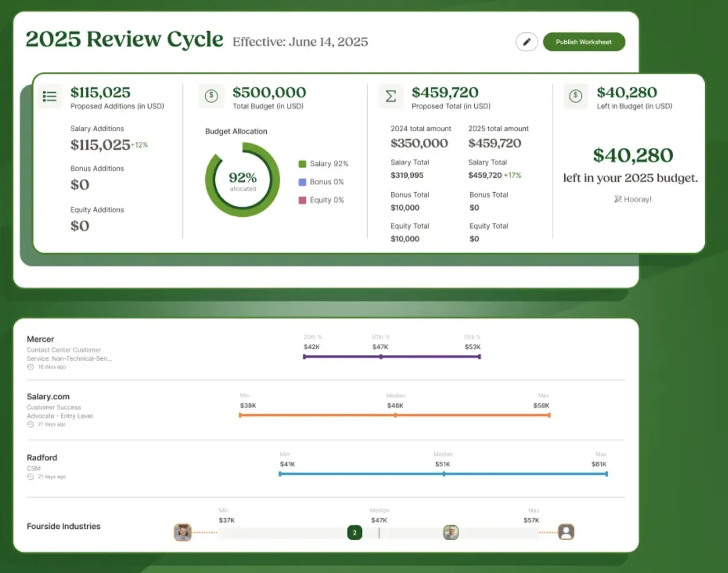Click the Salary.com source name
728x573 pixels.
point(48,397)
